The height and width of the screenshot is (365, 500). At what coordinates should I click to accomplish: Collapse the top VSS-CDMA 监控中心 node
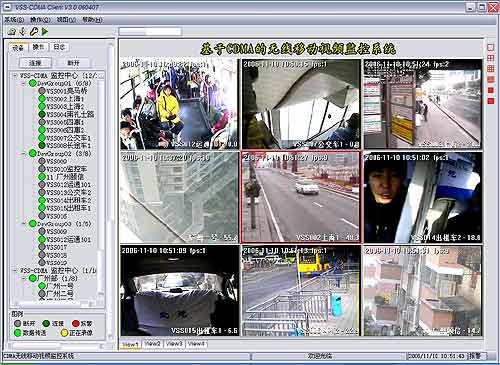point(15,76)
